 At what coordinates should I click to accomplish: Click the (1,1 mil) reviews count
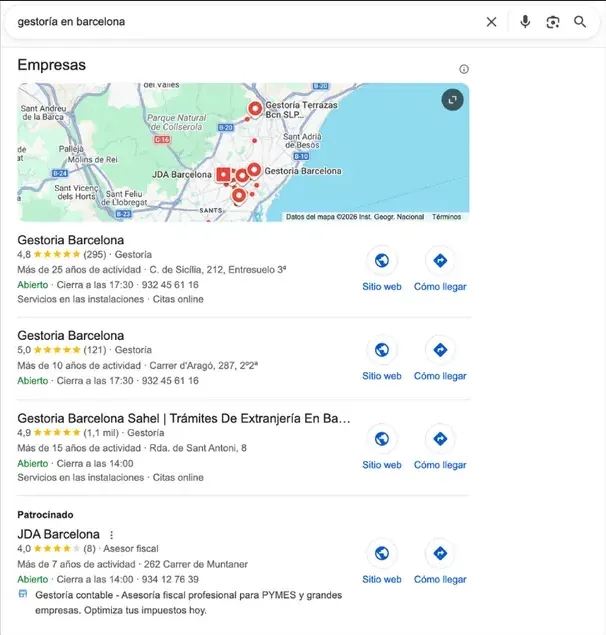[101, 433]
